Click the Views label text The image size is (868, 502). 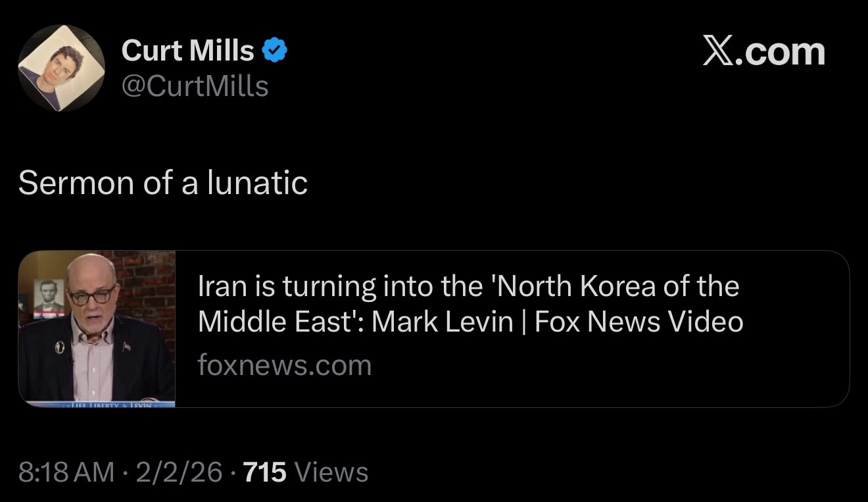(331, 471)
